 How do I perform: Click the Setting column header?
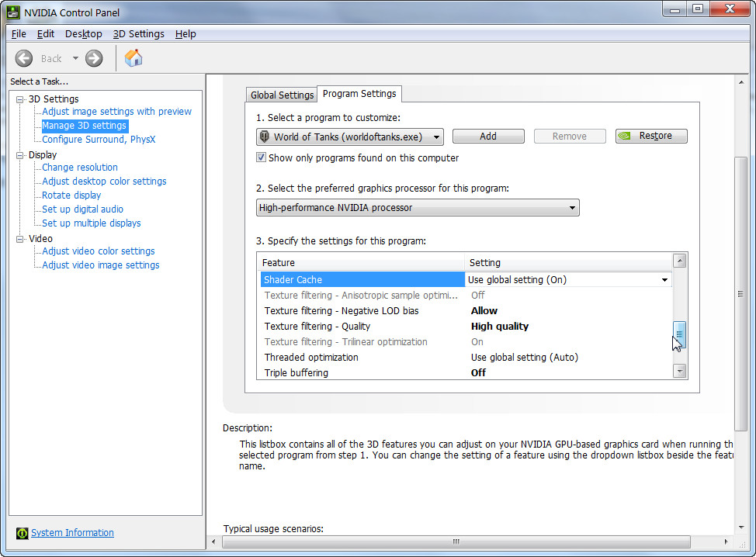pos(569,263)
